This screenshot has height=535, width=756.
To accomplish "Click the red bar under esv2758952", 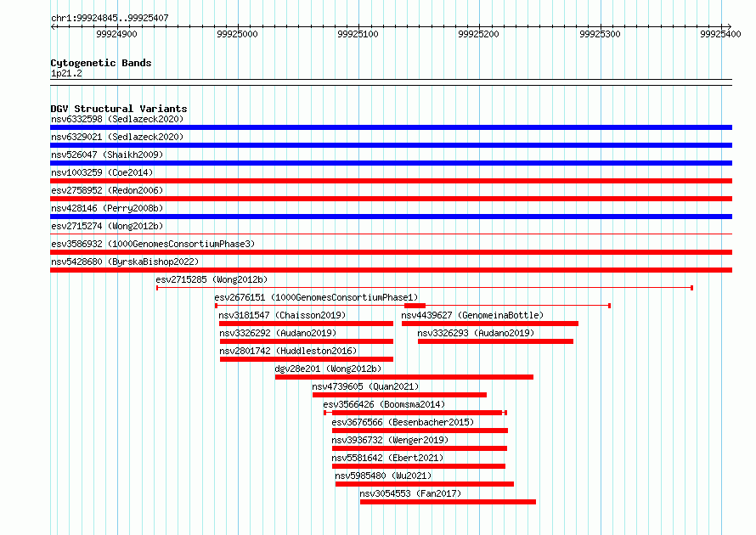I will coord(391,199).
